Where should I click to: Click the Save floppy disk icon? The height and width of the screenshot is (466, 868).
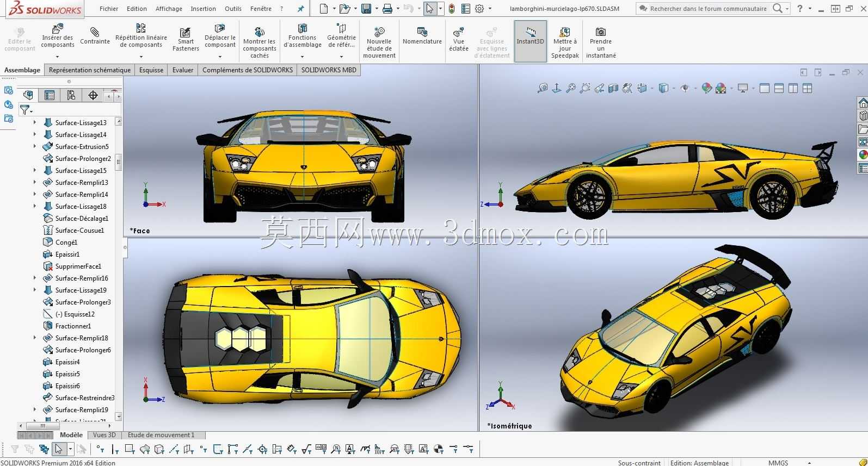pyautogui.click(x=366, y=9)
